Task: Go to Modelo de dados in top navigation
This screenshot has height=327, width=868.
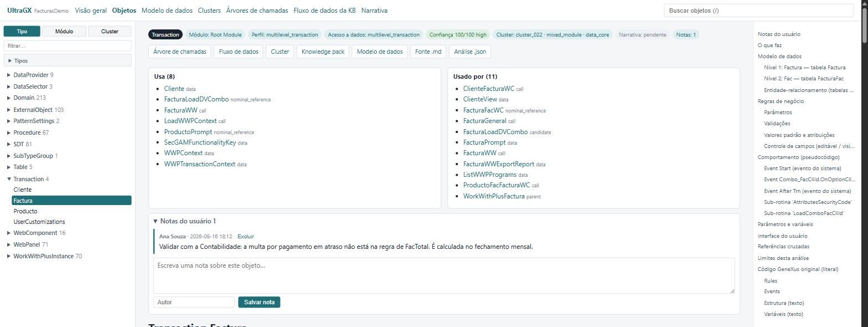Action: pyautogui.click(x=167, y=11)
